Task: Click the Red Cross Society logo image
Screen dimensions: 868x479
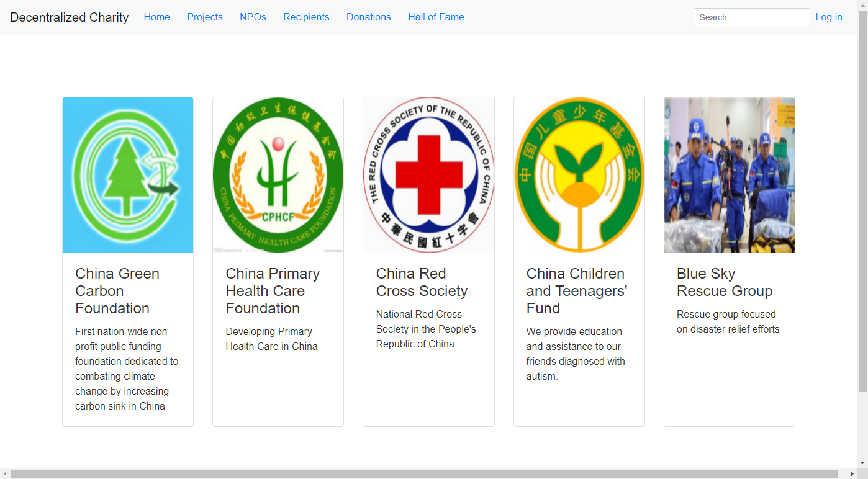Action: pos(428,175)
